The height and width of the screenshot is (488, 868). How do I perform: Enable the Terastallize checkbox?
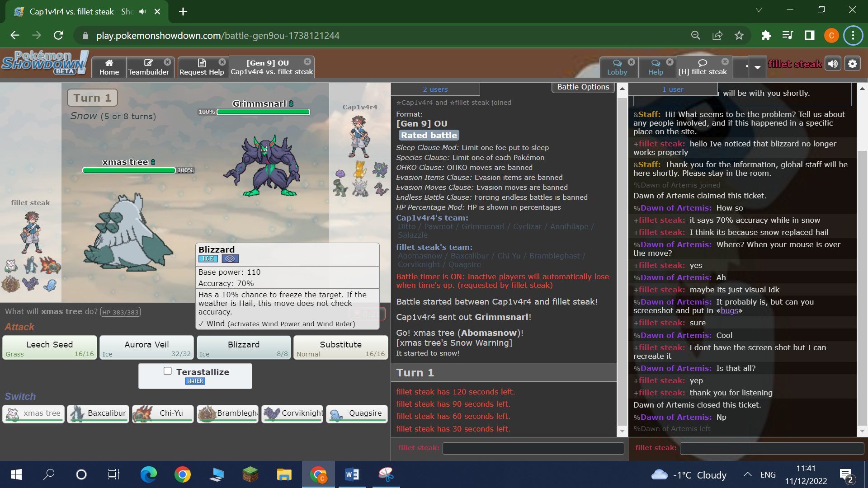coord(168,371)
